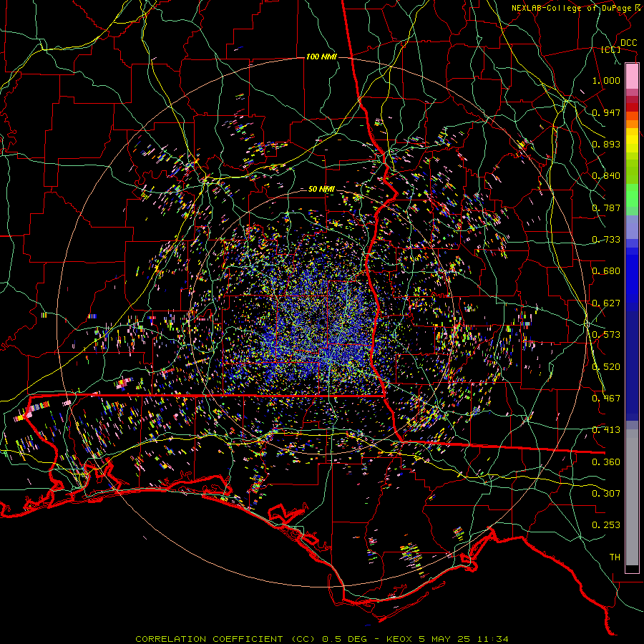Viewport: 644px width, 644px height.
Task: Click the 0.307 legend value
Action: pyautogui.click(x=606, y=494)
